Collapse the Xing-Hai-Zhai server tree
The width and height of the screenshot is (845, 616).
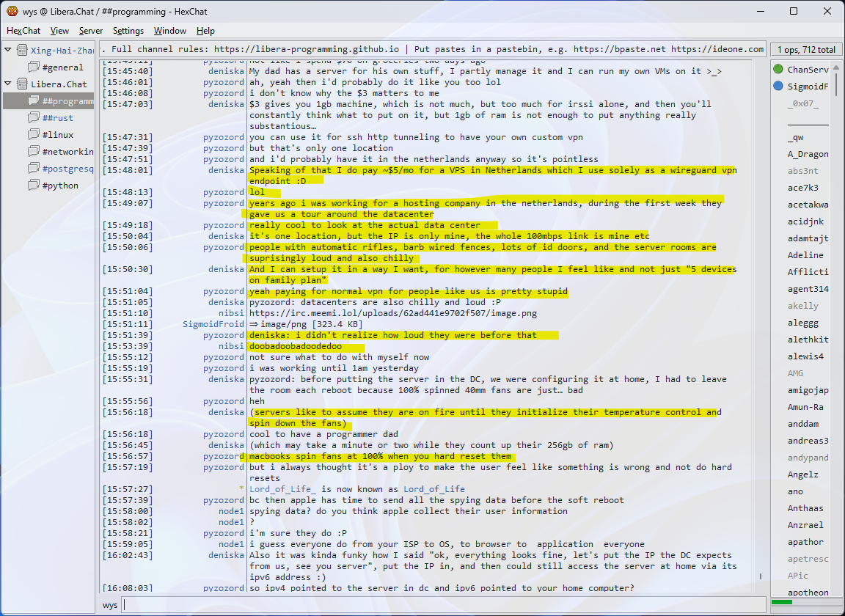click(x=8, y=50)
